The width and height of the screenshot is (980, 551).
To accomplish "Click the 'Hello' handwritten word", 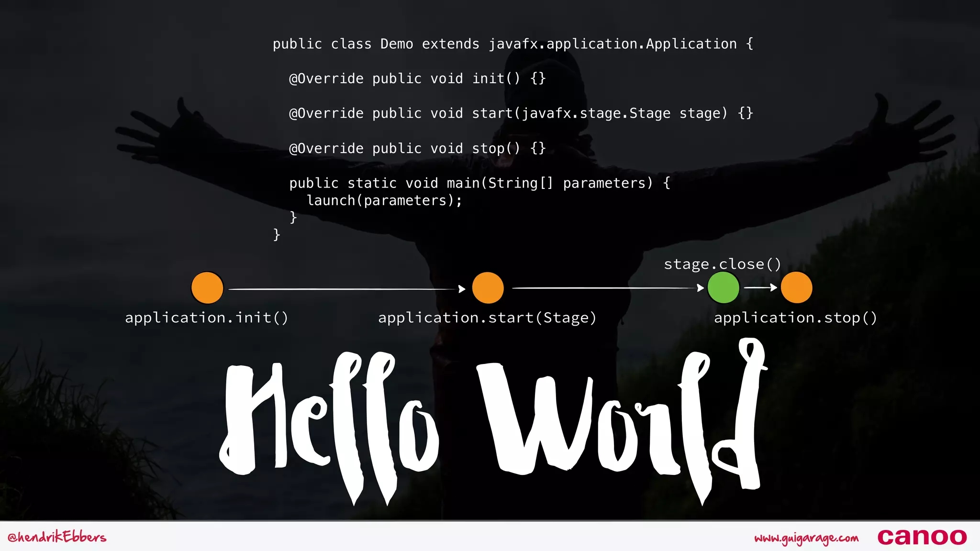I will pyautogui.click(x=329, y=428).
